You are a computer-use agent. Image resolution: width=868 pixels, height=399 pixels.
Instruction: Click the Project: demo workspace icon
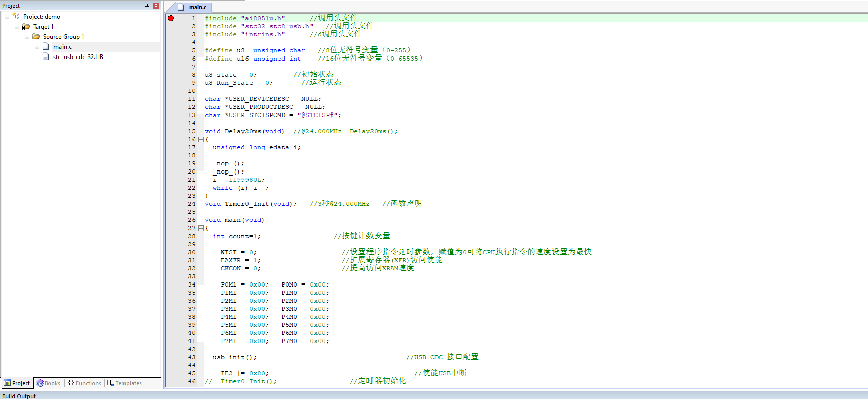point(16,16)
